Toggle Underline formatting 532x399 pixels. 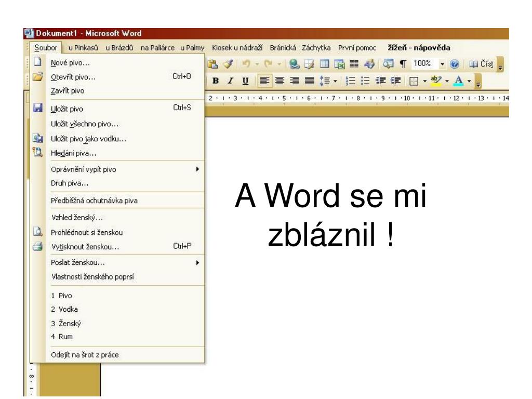pos(245,81)
